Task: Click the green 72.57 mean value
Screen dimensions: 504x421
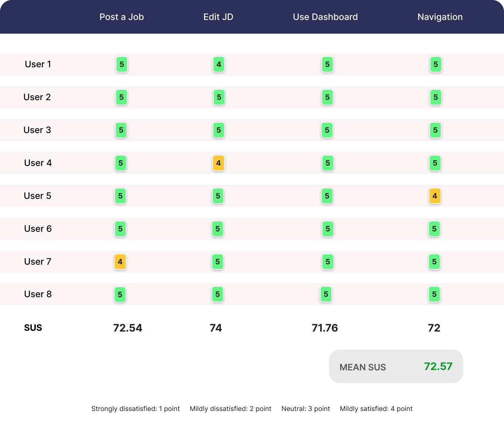Action: (438, 366)
